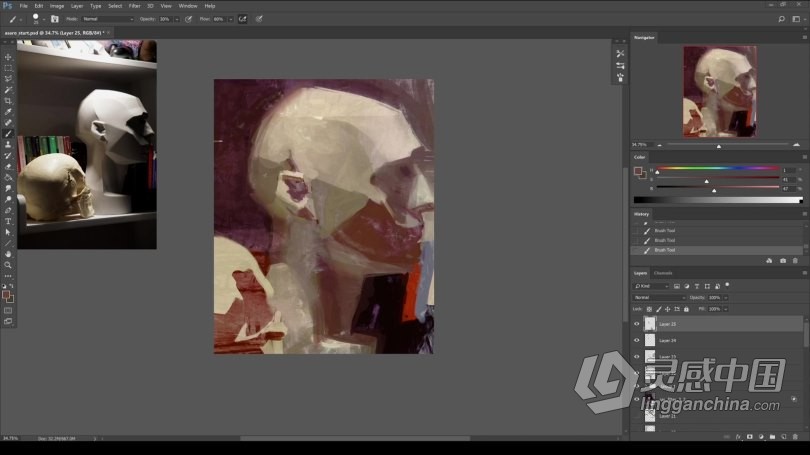810x455 pixels.
Task: Select the Brush tool in toolbox
Action: click(8, 134)
